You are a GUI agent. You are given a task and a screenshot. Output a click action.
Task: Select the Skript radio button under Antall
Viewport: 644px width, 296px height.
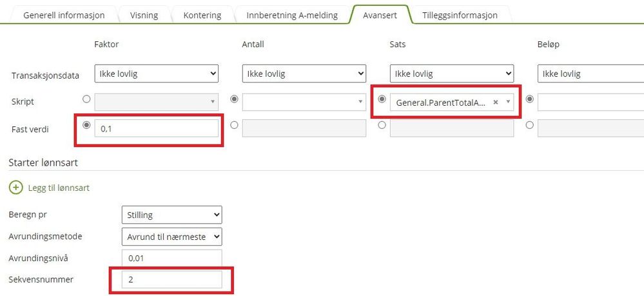[x=234, y=99]
